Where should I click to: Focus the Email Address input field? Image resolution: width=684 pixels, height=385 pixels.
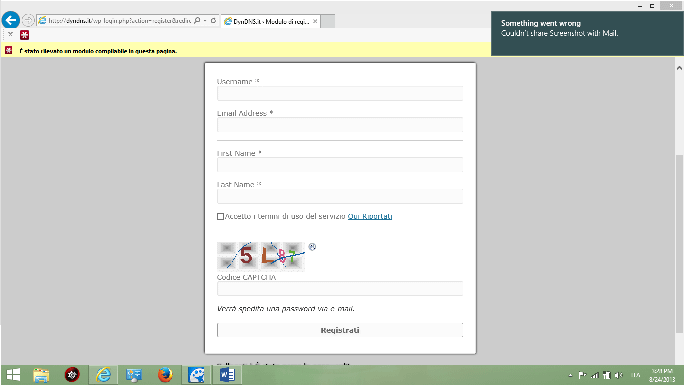coord(340,125)
